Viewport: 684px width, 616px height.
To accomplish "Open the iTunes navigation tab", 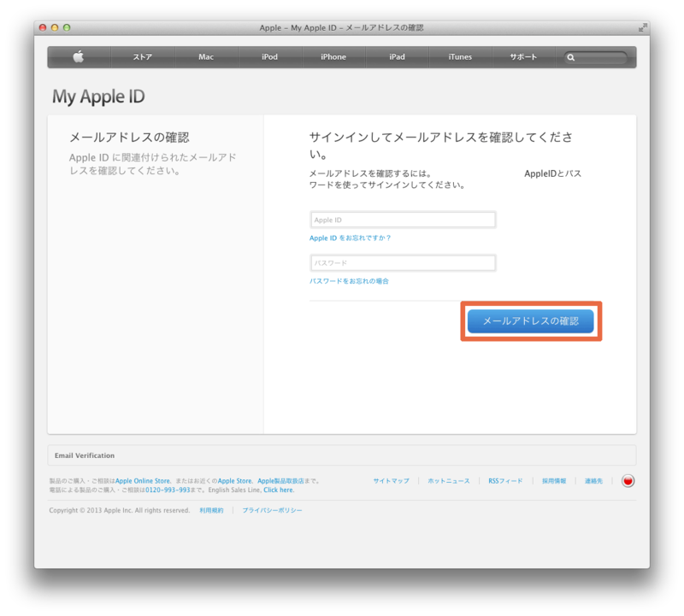I will pyautogui.click(x=460, y=57).
